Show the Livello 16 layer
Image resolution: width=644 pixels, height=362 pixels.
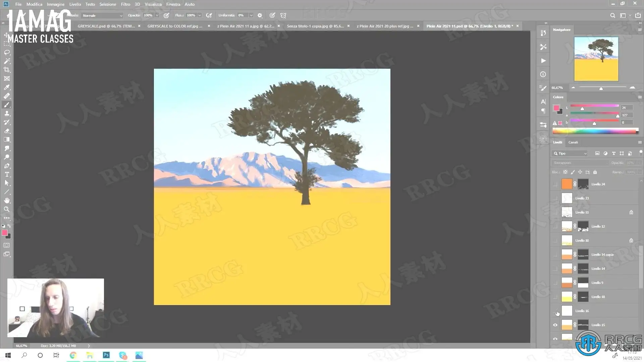tap(555, 311)
